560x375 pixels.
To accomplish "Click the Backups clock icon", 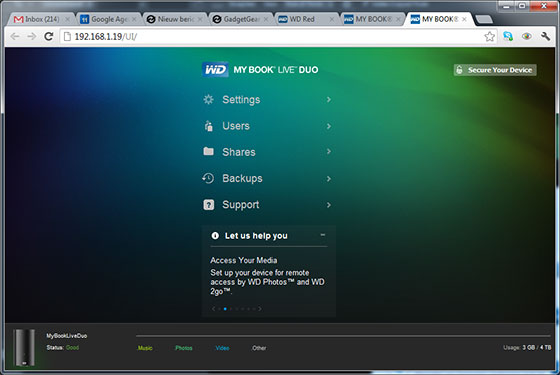I will [x=208, y=178].
